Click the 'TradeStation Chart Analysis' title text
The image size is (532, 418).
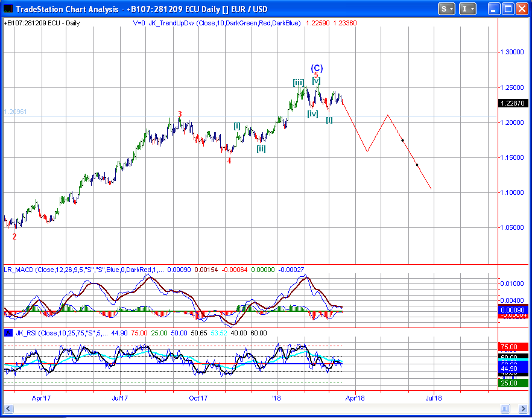[67, 9]
